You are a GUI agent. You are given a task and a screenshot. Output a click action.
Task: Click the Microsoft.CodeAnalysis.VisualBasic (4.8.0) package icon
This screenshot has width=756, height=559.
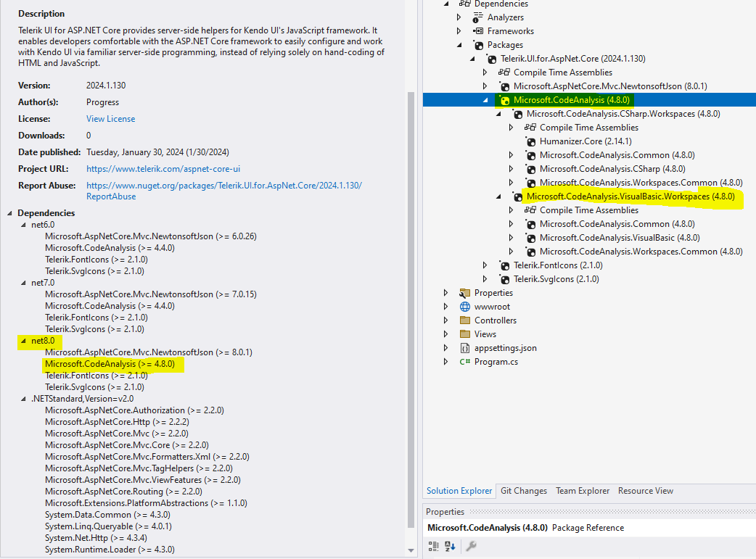pyautogui.click(x=530, y=239)
